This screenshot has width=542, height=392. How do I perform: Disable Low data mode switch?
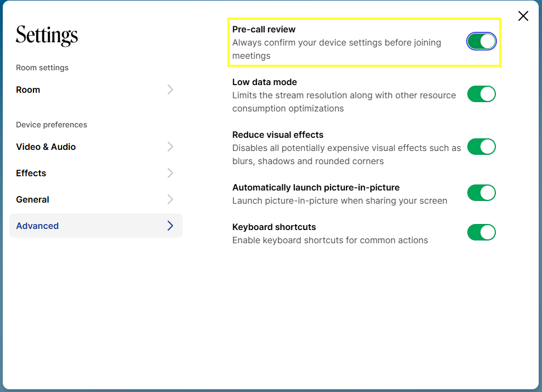coord(481,94)
